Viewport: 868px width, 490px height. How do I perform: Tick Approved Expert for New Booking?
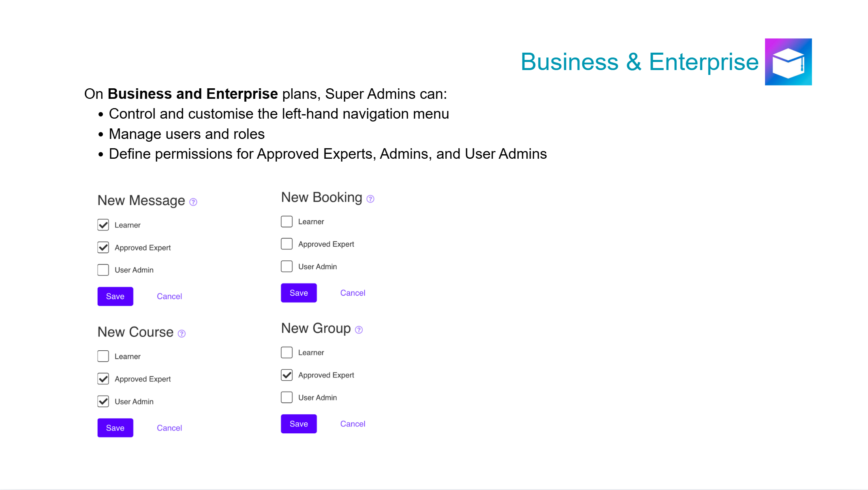[287, 244]
